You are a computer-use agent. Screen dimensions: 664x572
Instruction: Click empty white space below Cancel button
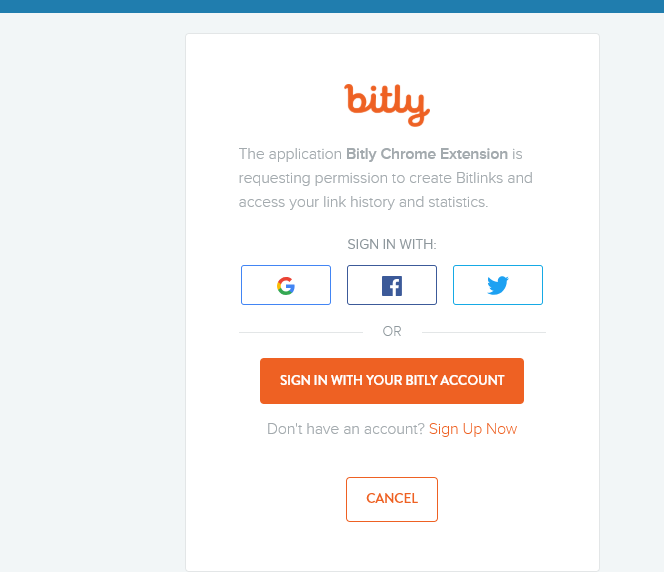(392, 547)
